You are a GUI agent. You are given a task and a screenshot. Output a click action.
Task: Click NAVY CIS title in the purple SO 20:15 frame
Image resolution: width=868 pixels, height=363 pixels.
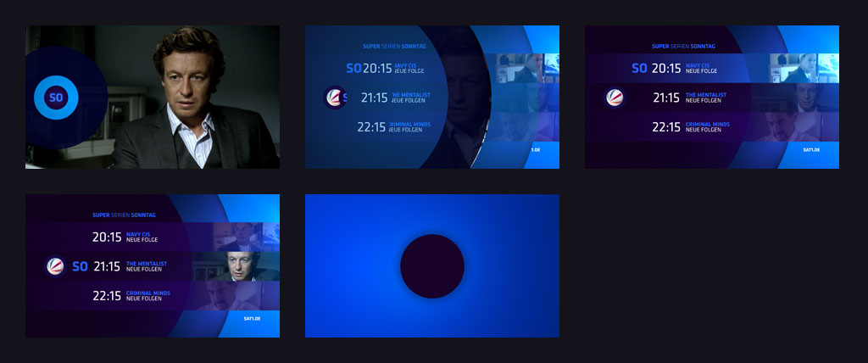698,65
